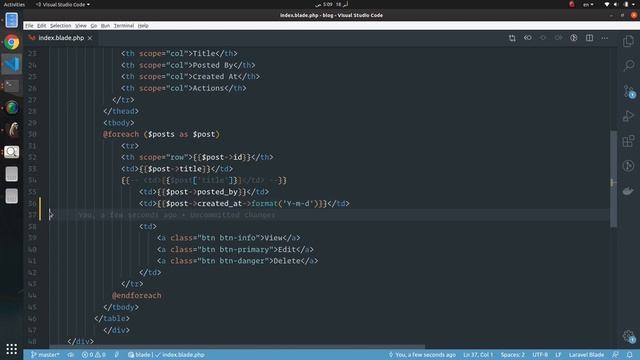The width and height of the screenshot is (640, 360).
Task: Open the Terminal menu
Action: tap(124, 26)
